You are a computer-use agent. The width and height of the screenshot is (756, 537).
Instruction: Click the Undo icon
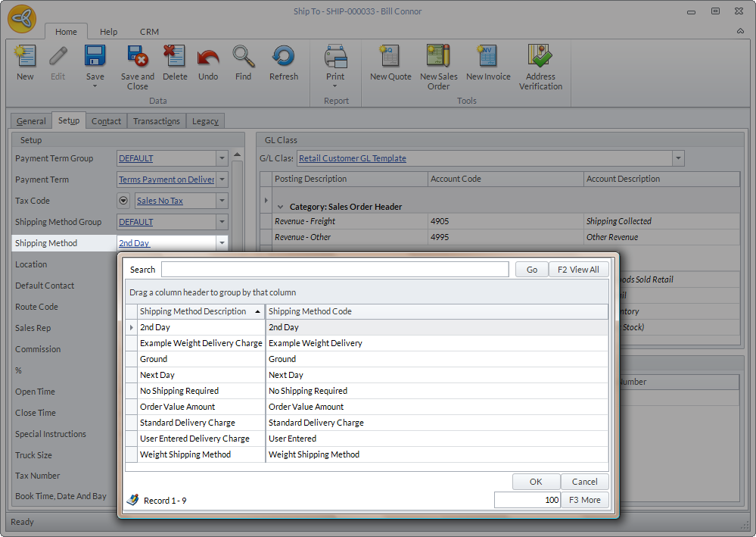point(208,58)
